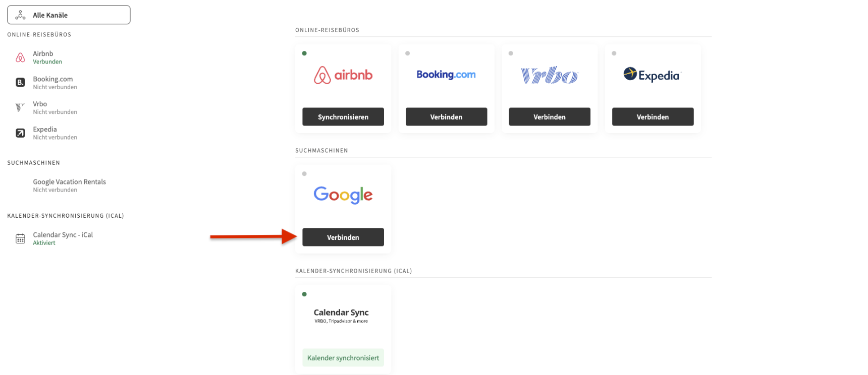This screenshot has height=375, width=868.
Task: Click the Expedia icon in the sidebar
Action: click(x=20, y=133)
